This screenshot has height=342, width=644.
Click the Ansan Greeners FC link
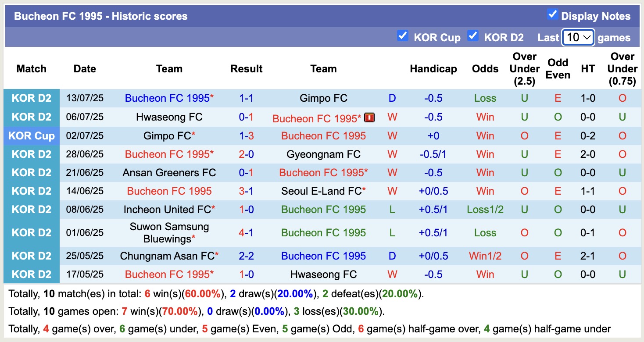pyautogui.click(x=169, y=172)
